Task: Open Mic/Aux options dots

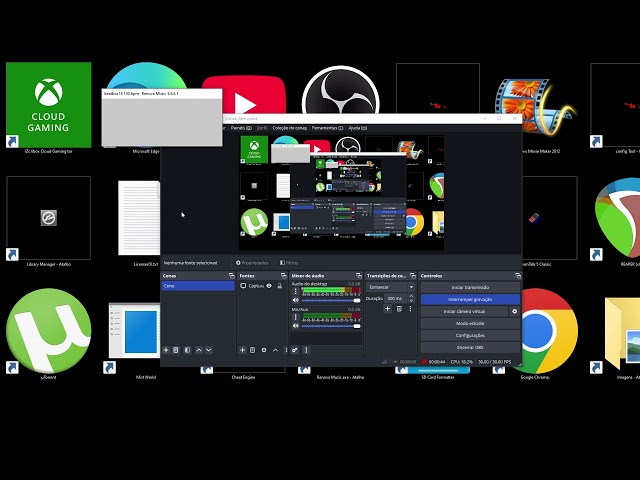Action: click(x=296, y=317)
